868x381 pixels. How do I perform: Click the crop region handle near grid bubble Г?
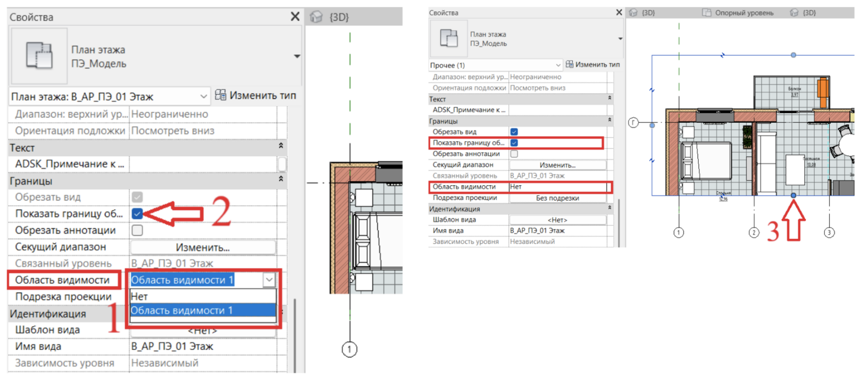point(652,125)
